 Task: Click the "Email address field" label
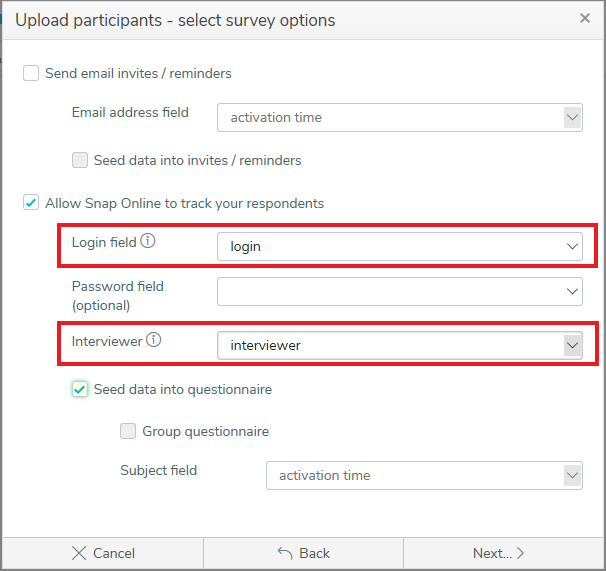click(130, 113)
